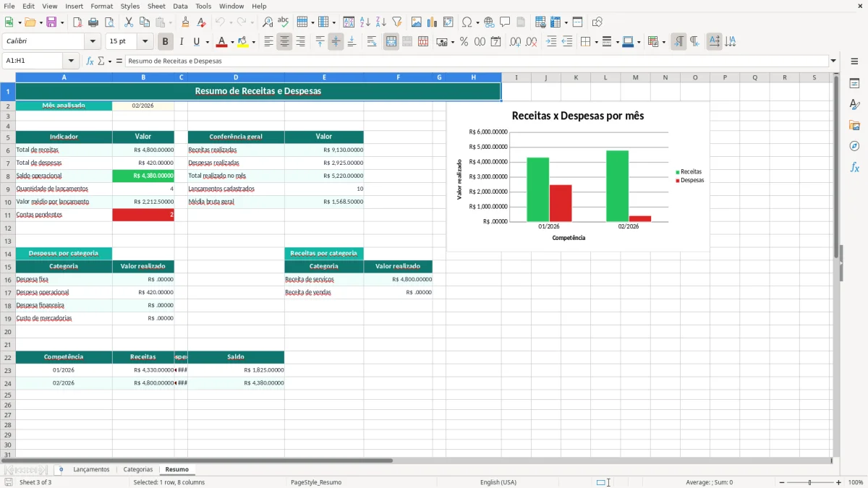This screenshot has width=868, height=488.
Task: Open the sidebar Gallery panel
Action: [854, 125]
